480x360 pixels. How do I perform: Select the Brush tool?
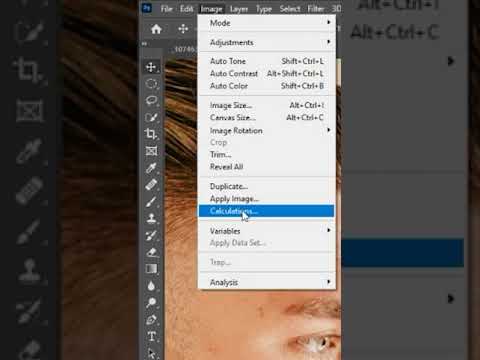click(151, 201)
